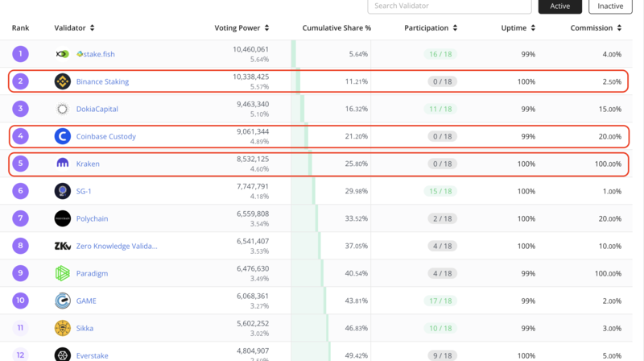This screenshot has height=361, width=644.
Task: Click SG-1 participation 15 / 18 badge
Action: coord(440,191)
